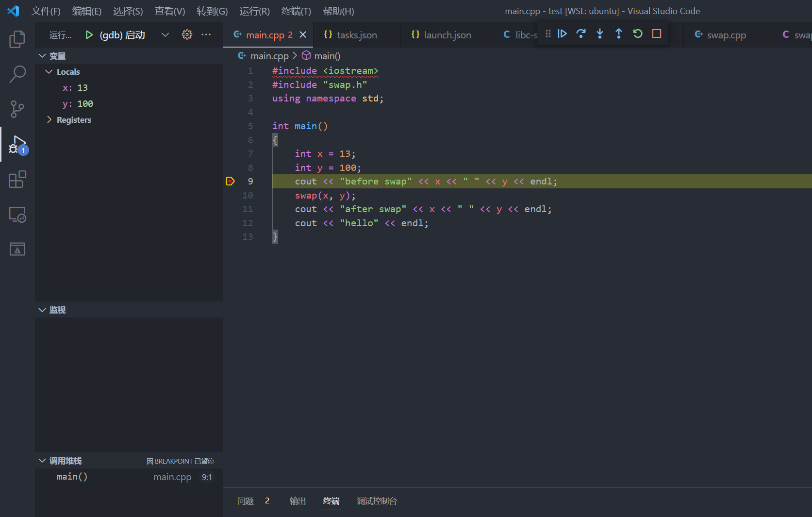This screenshot has width=812, height=517.
Task: Select the Step Into debug icon
Action: [x=599, y=34]
